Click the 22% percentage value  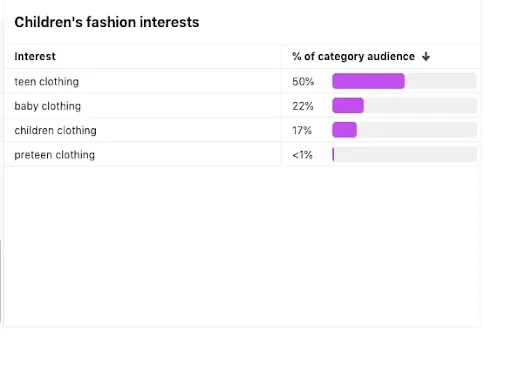[303, 106]
